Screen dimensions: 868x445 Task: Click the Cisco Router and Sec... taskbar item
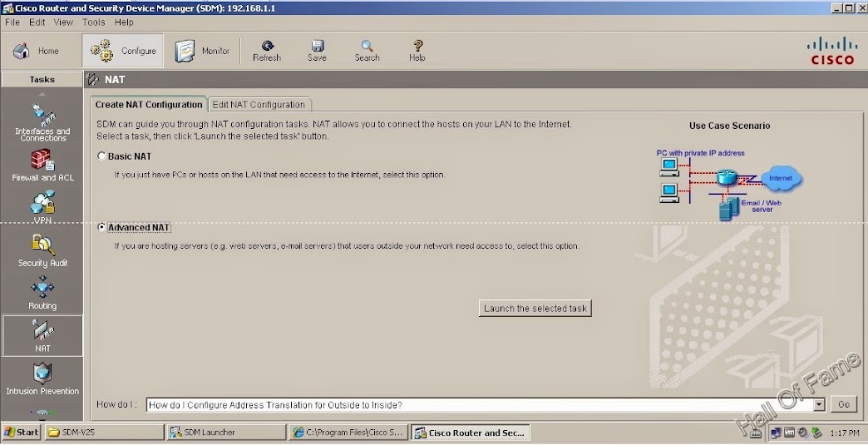[471, 433]
